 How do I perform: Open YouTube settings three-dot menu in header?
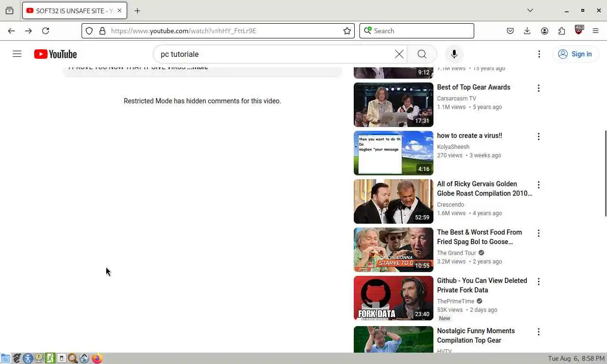(539, 54)
